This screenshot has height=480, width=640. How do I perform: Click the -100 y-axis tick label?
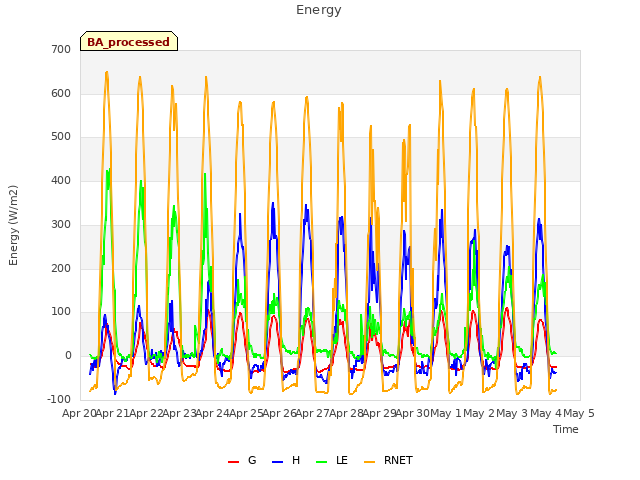tap(59, 399)
